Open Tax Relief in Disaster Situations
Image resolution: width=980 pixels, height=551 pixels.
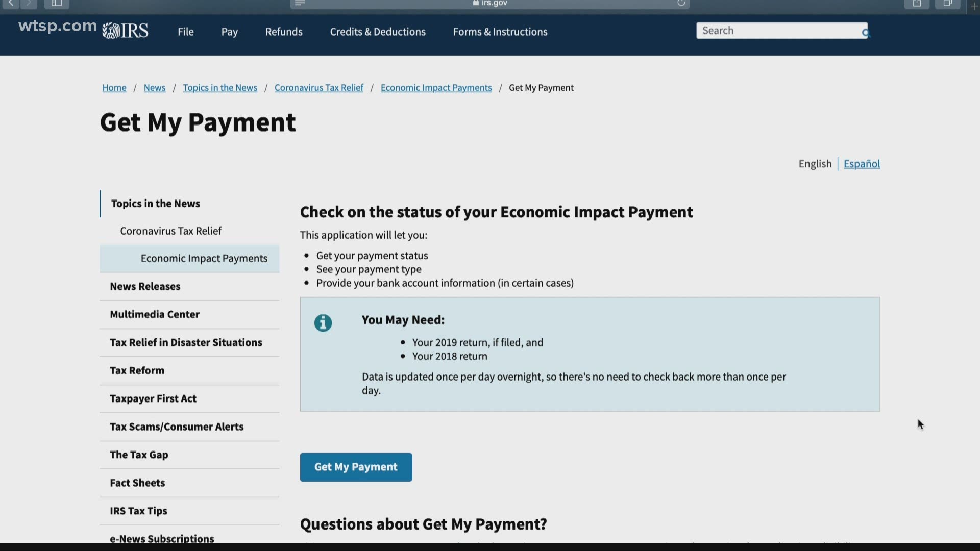tap(186, 342)
